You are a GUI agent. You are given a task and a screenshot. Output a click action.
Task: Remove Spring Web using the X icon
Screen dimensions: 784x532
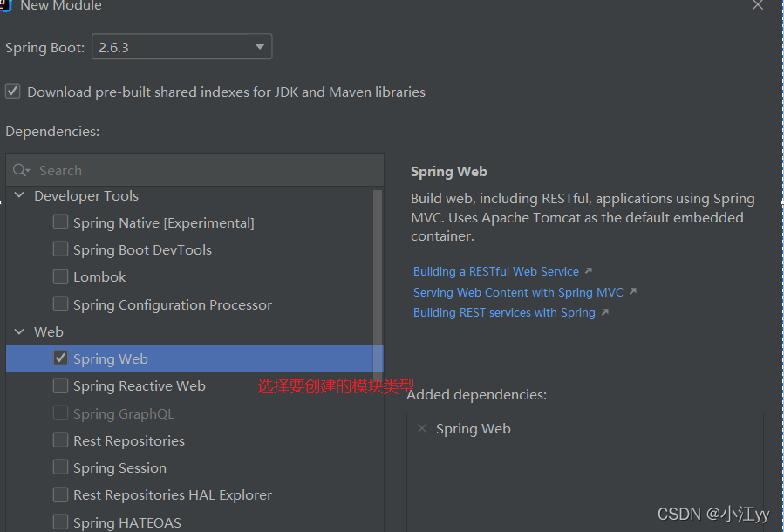[422, 428]
